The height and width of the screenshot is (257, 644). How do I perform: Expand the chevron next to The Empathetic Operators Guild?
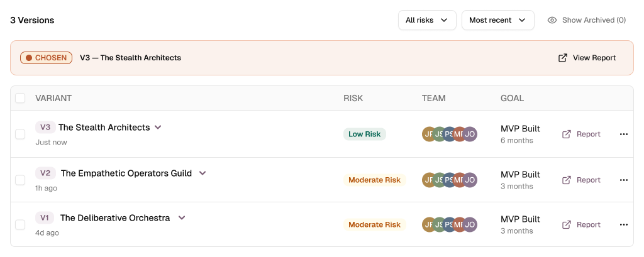tap(202, 173)
